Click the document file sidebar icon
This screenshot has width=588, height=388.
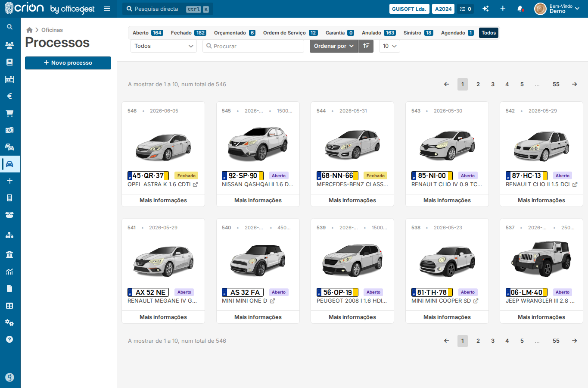9,288
